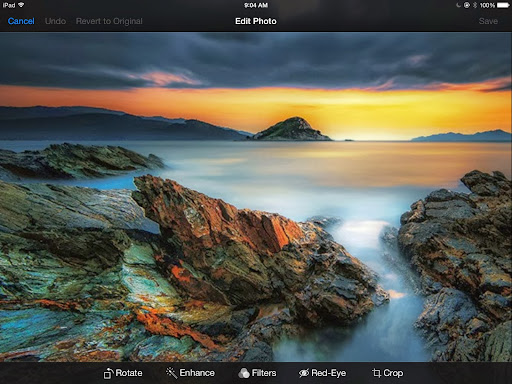Screen dimensions: 512x384
Task: Tap the Bluetooth status icon
Action: click(475, 5)
